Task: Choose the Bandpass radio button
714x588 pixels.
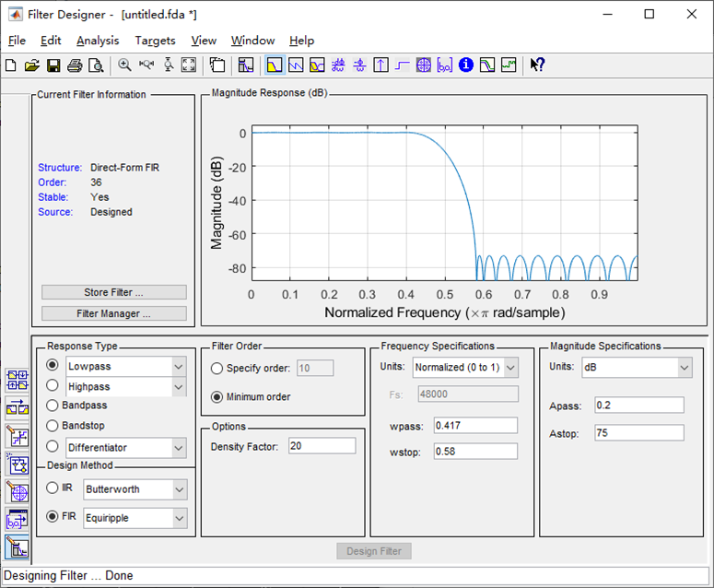Action: click(x=53, y=406)
